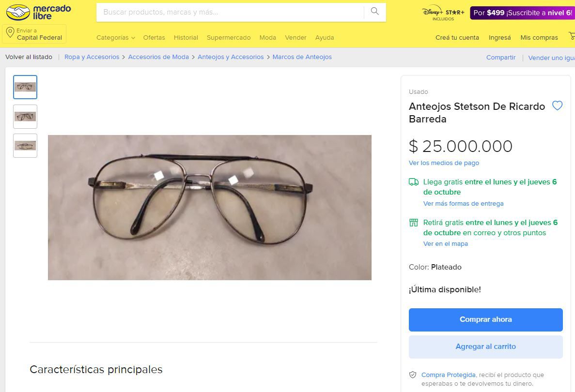Open the shopping cart icon

572,36
